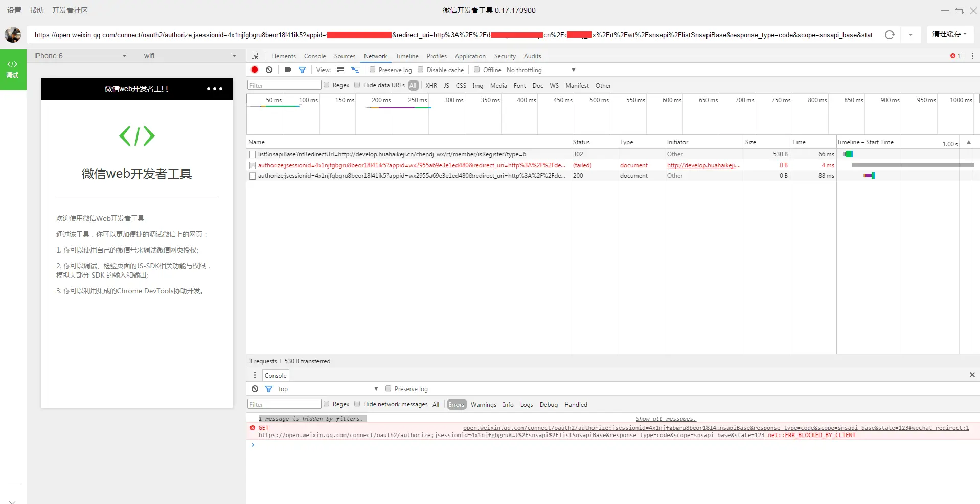980x504 pixels.
Task: Filter requests by JS type
Action: 446,86
